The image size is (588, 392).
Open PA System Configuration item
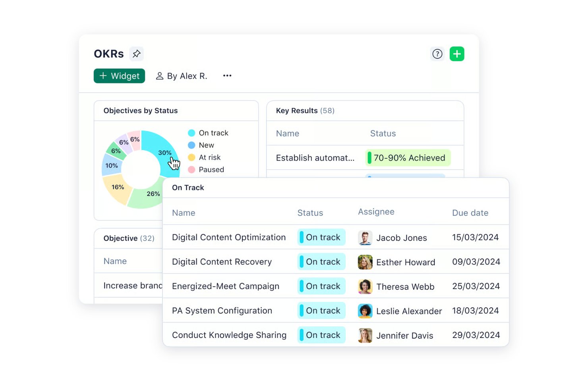[222, 311]
